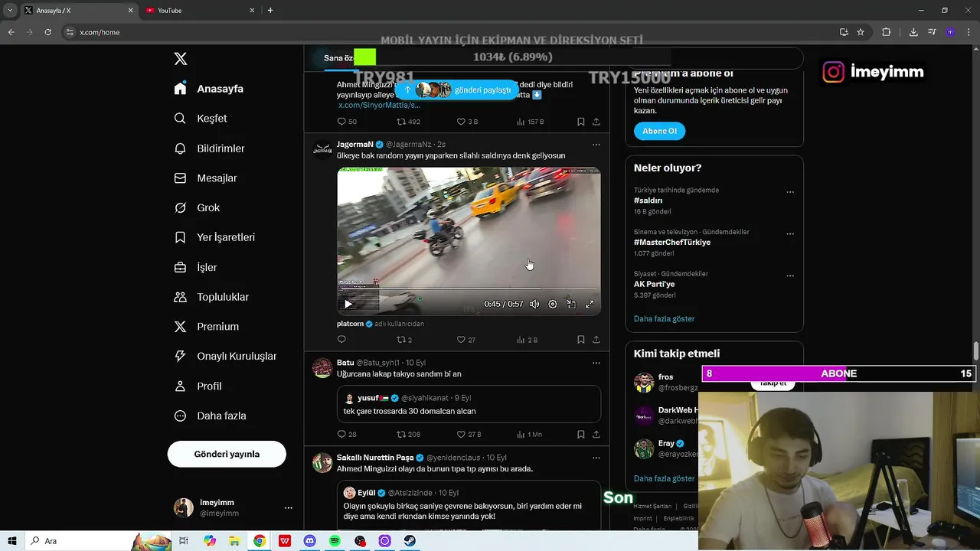Enter fullscreen on the video
This screenshot has width=980, height=551.
point(590,304)
